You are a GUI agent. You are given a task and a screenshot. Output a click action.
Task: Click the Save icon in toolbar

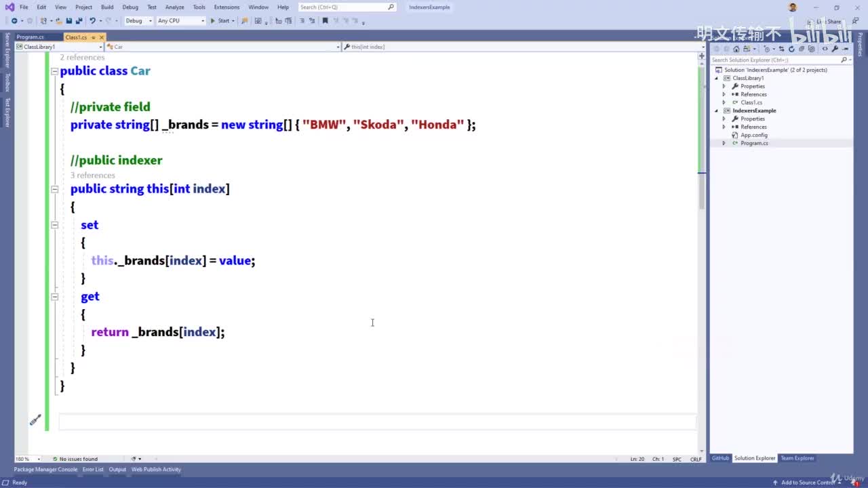tap(68, 21)
